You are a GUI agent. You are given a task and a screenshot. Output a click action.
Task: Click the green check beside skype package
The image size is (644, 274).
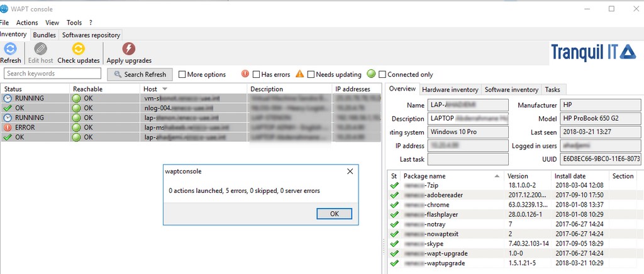click(x=394, y=243)
